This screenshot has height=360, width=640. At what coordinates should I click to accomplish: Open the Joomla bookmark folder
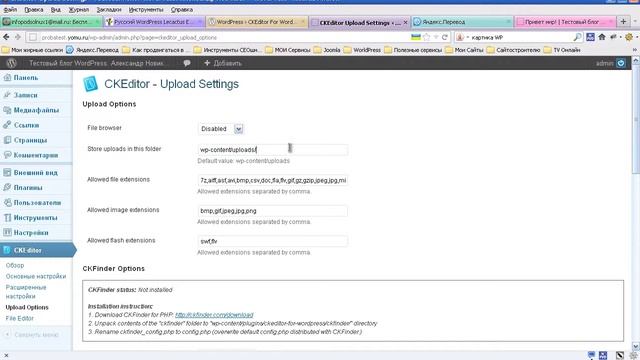coord(327,50)
